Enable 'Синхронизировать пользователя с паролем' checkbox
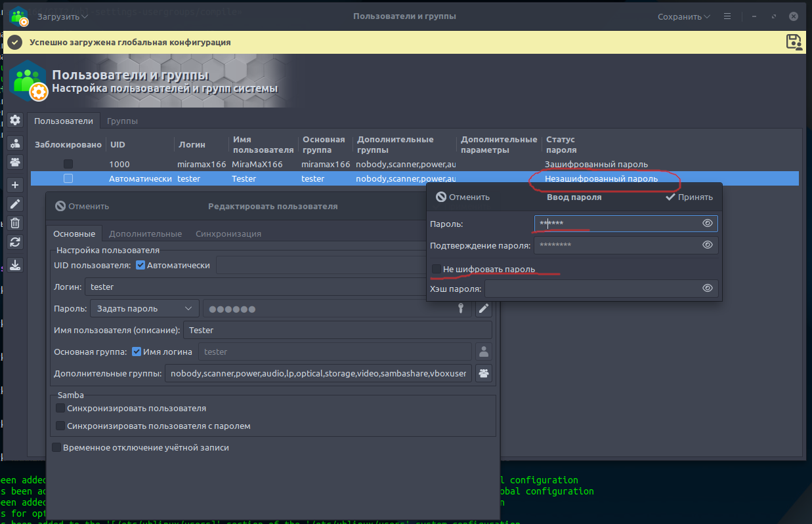The width and height of the screenshot is (812, 524). click(60, 426)
